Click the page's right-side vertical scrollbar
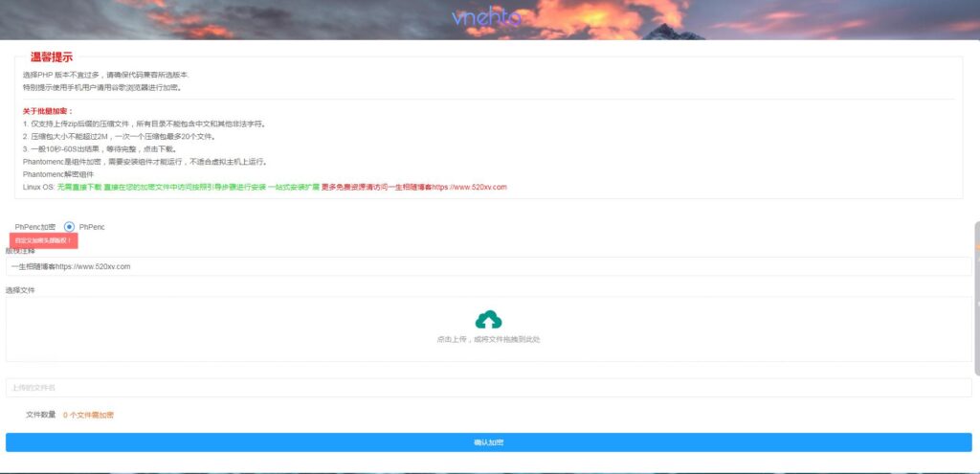980x474 pixels. click(x=976, y=297)
